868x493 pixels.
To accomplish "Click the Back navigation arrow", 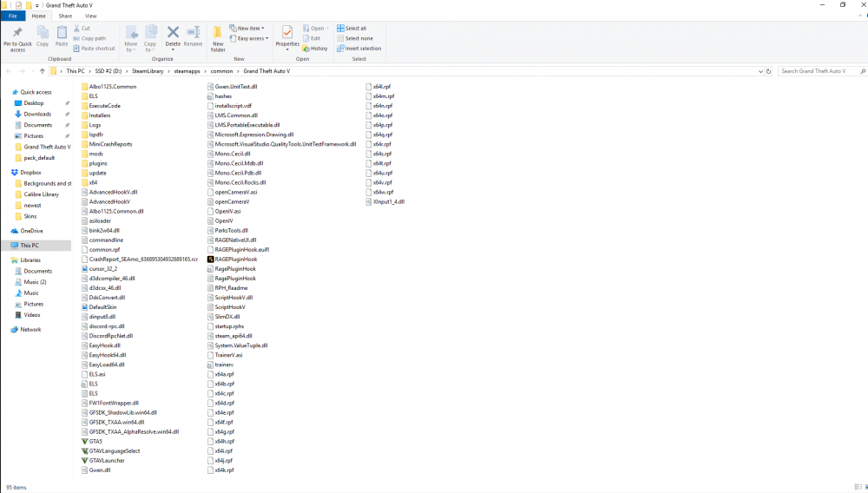I will click(x=9, y=71).
